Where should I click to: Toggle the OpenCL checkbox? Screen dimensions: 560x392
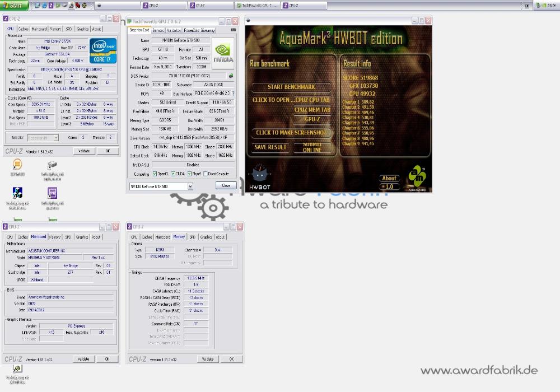tap(155, 174)
